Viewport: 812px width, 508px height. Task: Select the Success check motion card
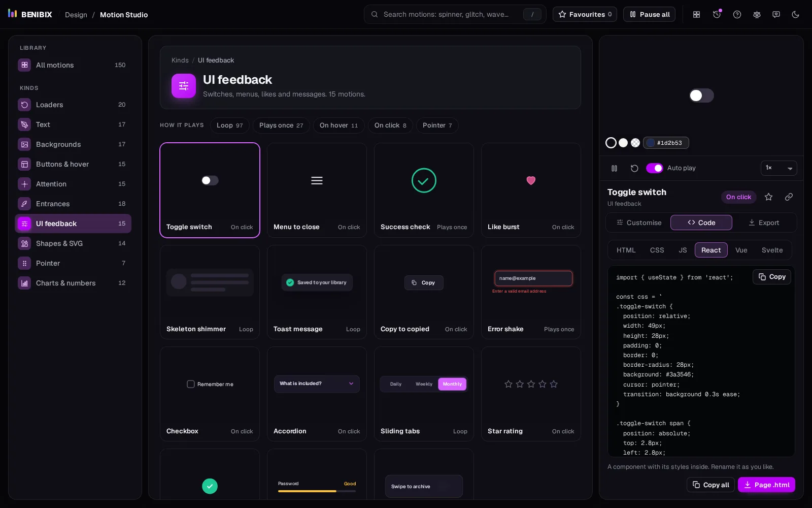coord(424,190)
